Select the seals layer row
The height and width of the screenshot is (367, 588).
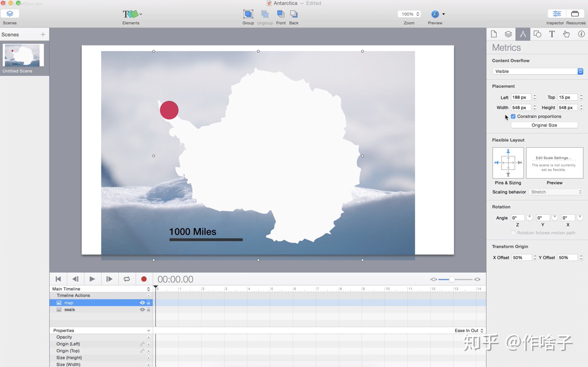tap(101, 310)
